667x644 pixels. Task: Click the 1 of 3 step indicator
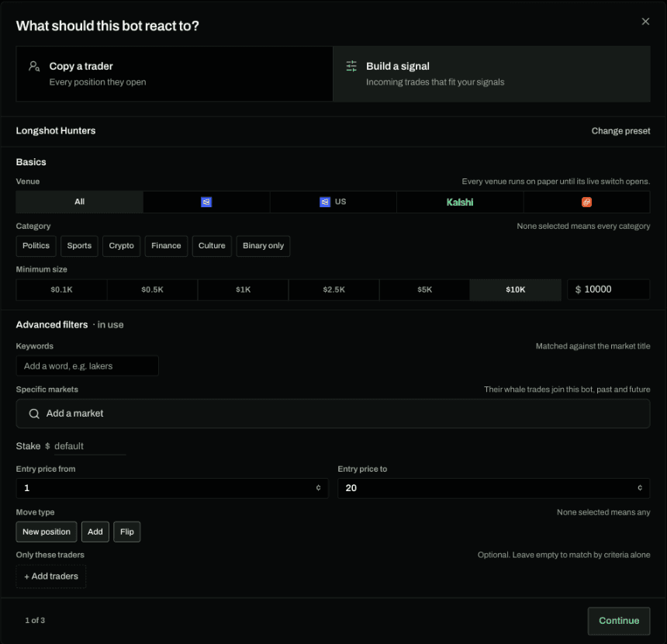coord(35,621)
